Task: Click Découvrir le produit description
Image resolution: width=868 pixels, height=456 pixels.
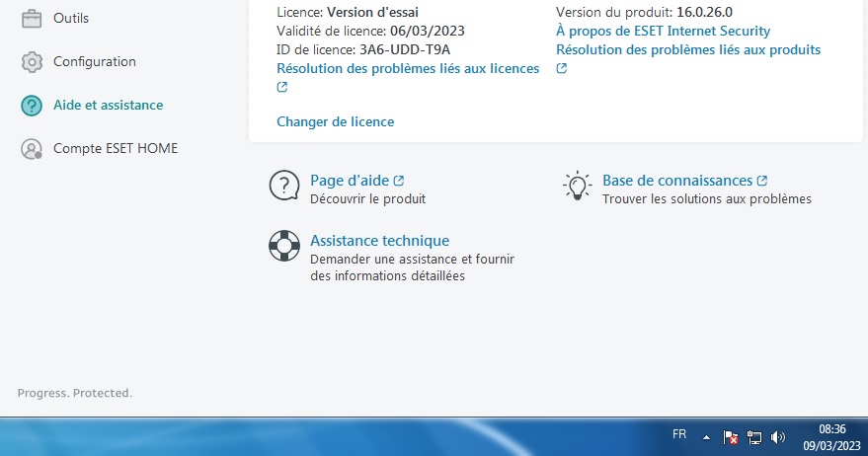Action: click(368, 199)
